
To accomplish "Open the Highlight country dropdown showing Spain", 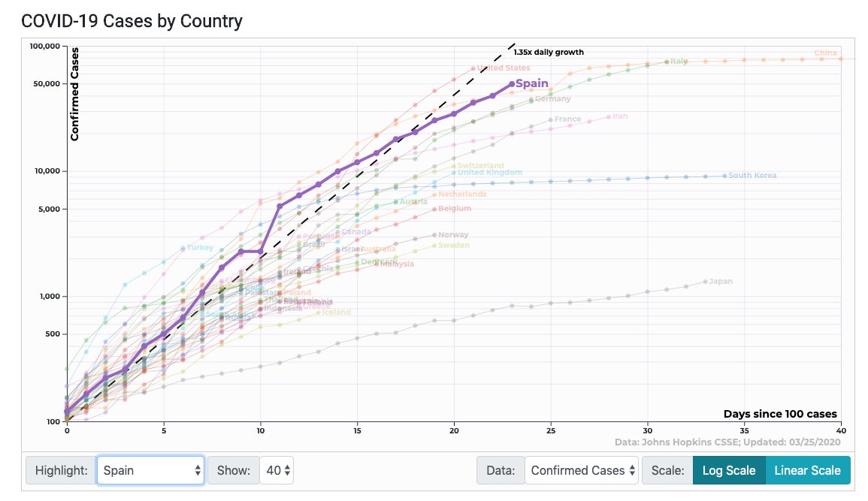I will 150,470.
